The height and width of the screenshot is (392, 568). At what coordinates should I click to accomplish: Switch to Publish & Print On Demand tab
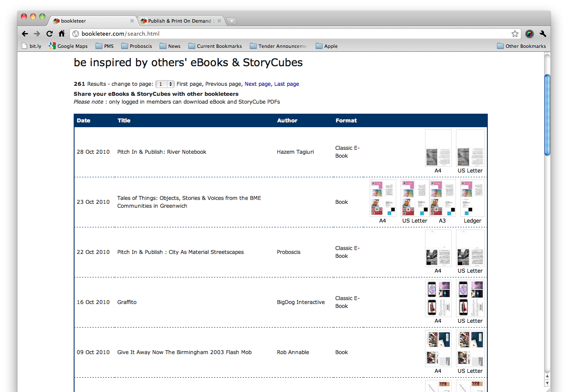181,21
